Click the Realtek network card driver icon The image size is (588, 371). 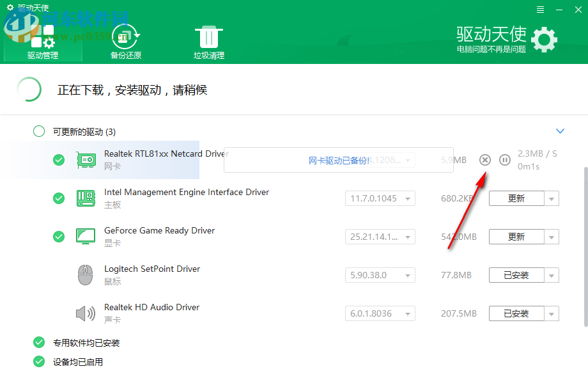coord(86,160)
